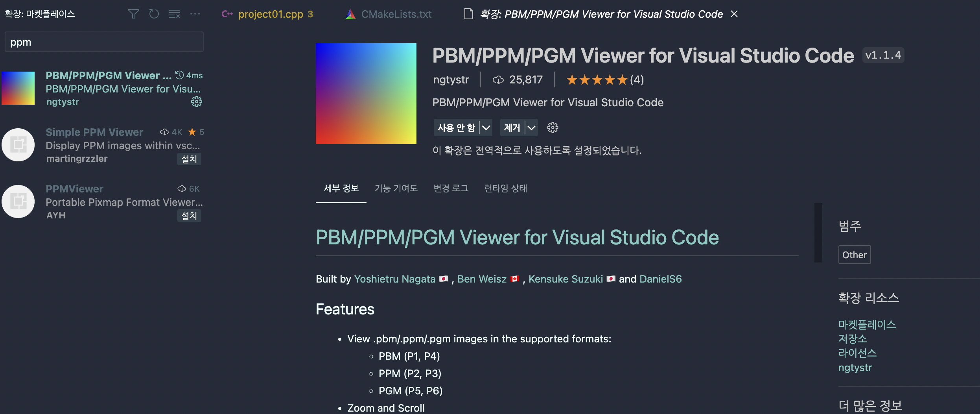Open the 마켓플레이스 resource link

pos(867,325)
